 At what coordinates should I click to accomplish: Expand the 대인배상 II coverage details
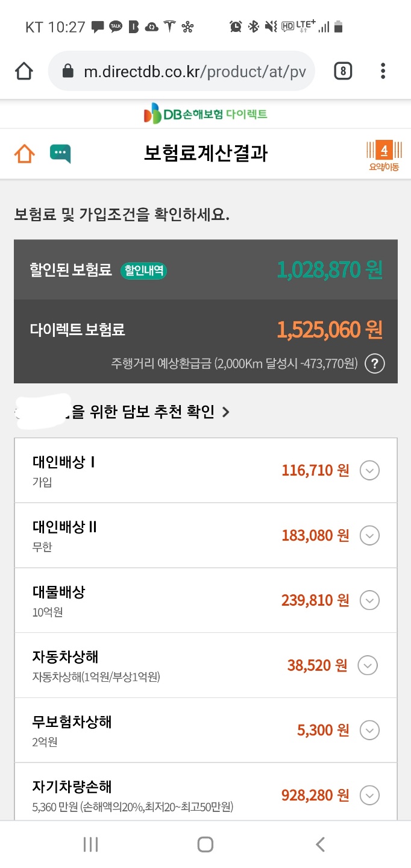coord(369,535)
